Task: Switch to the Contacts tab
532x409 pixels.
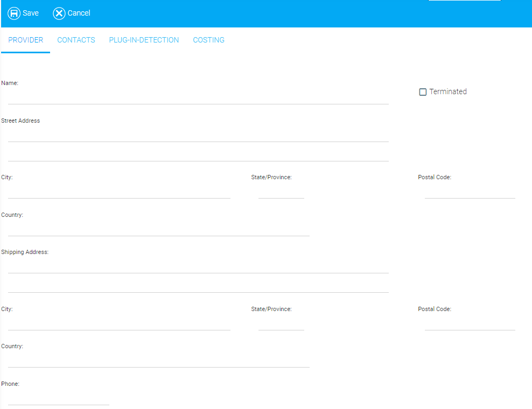Action: click(x=76, y=40)
